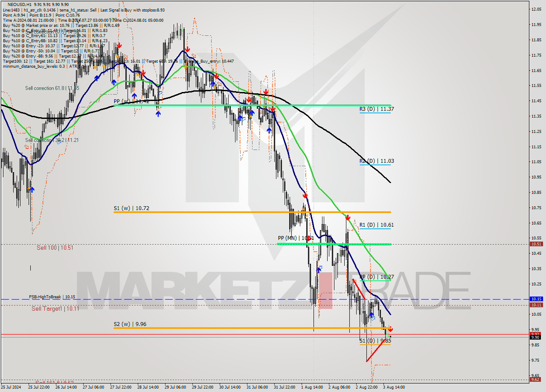
Task: Select the S1 (D) | 9.85 support label
Action: [x=375, y=341]
